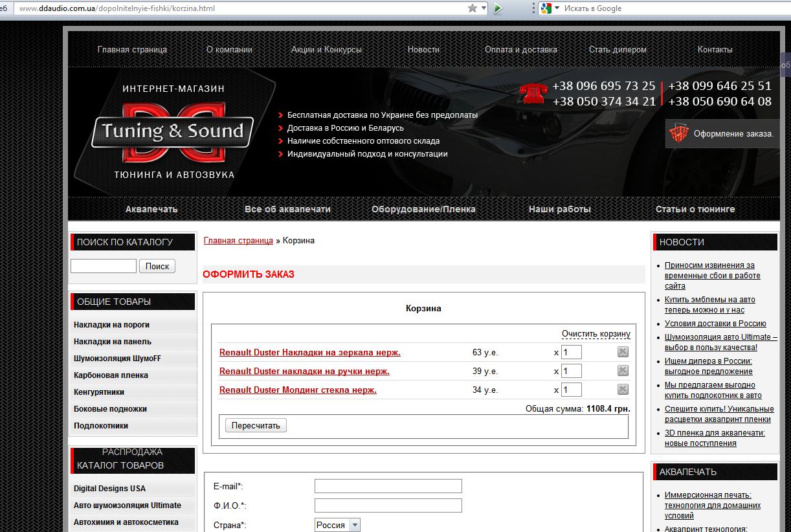Click phone number +38 096 695 73 25
The width and height of the screenshot is (791, 532).
click(604, 86)
